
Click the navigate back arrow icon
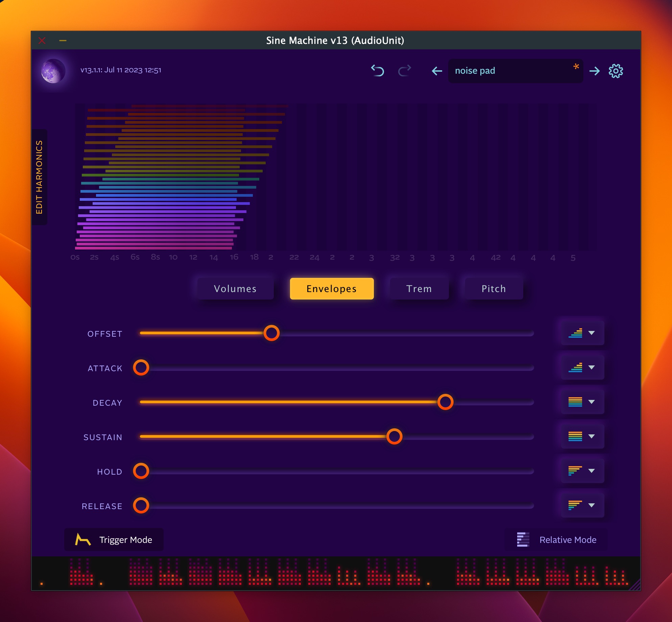[x=437, y=70]
